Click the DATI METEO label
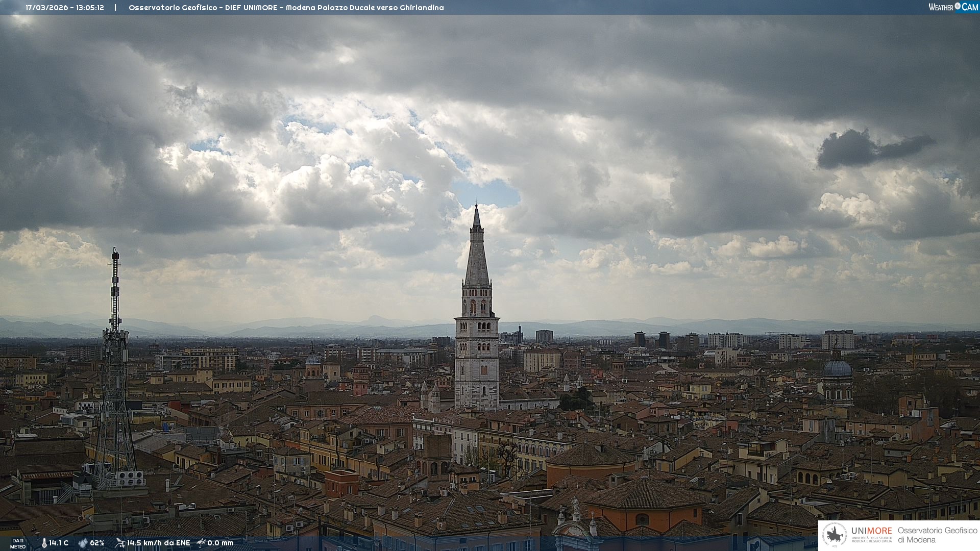This screenshot has width=980, height=551. coord(18,543)
